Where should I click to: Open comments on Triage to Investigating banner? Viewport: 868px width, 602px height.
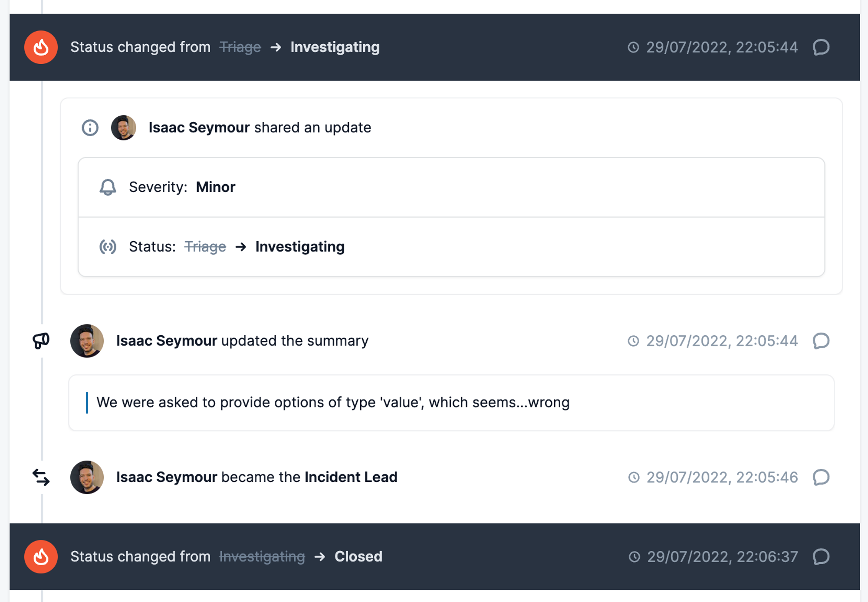pos(821,47)
